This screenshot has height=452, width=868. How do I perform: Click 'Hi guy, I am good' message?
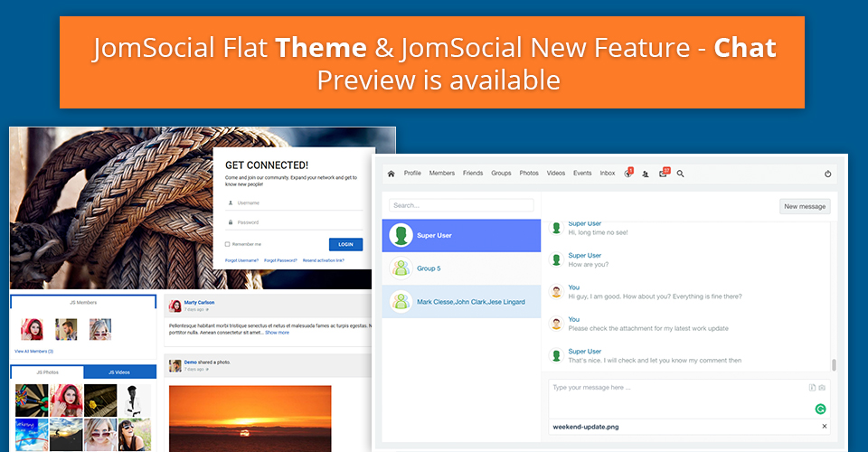coord(655,297)
